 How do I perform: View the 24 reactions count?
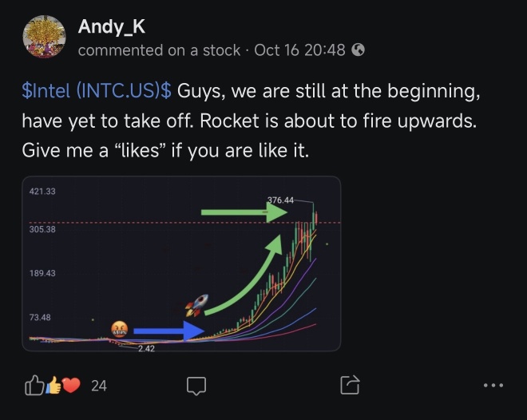pos(99,386)
